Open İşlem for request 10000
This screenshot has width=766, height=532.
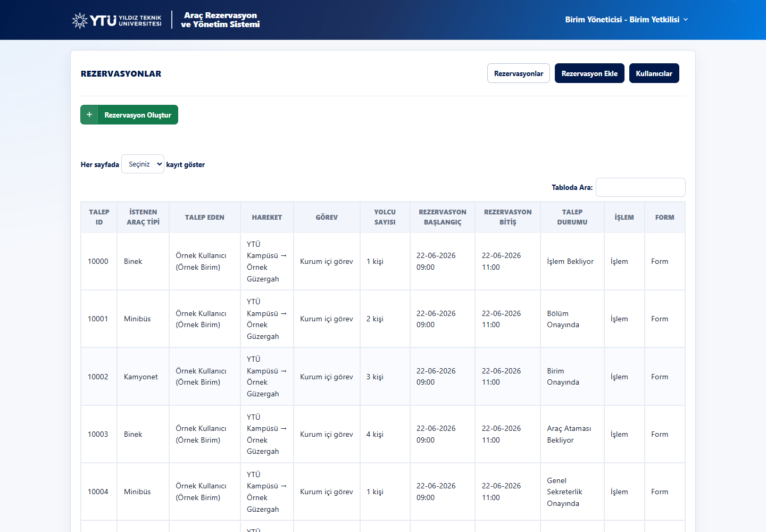point(619,261)
